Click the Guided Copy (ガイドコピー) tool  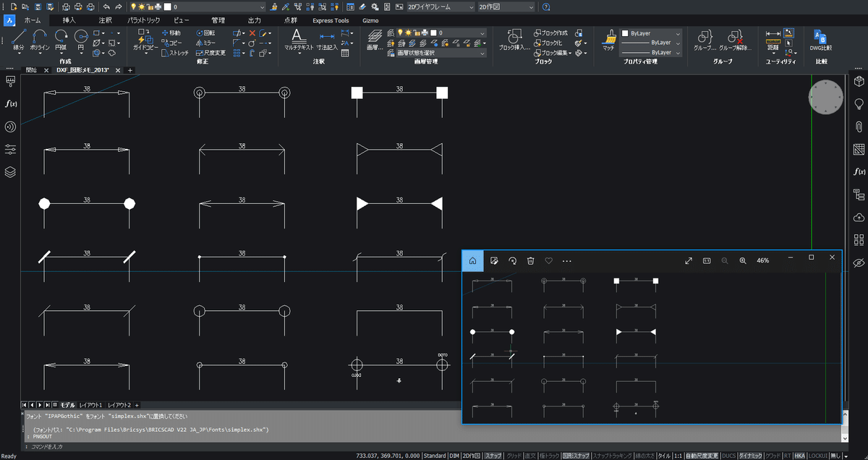click(145, 40)
